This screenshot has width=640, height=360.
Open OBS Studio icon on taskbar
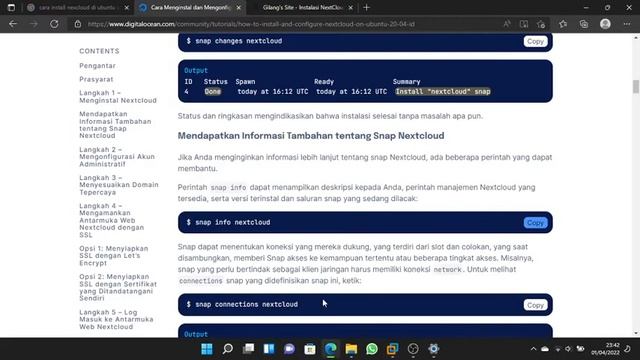[x=413, y=349]
